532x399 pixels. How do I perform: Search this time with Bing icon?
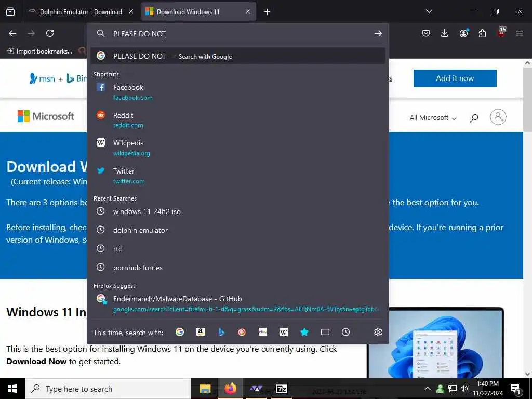pyautogui.click(x=221, y=332)
